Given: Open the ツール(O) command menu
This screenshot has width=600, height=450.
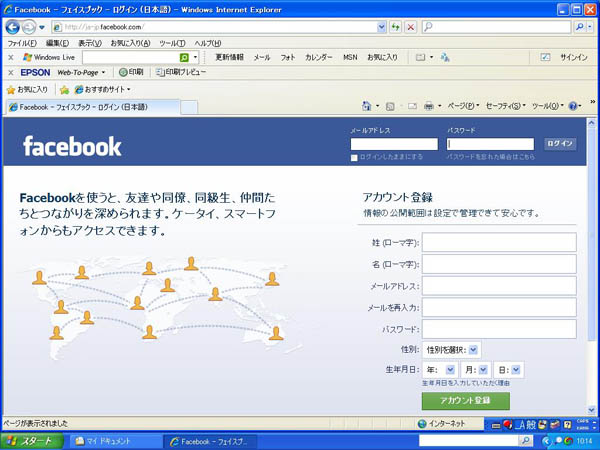Looking at the screenshot, I should point(548,106).
